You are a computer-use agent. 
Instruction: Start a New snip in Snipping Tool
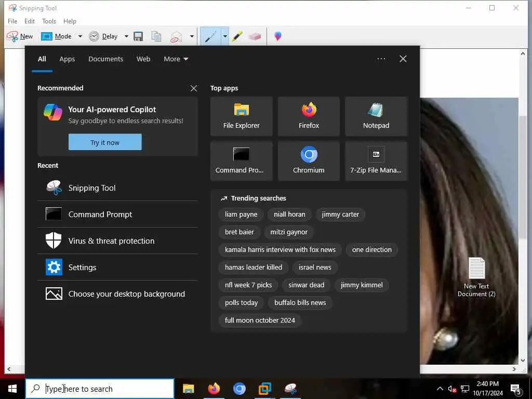20,36
